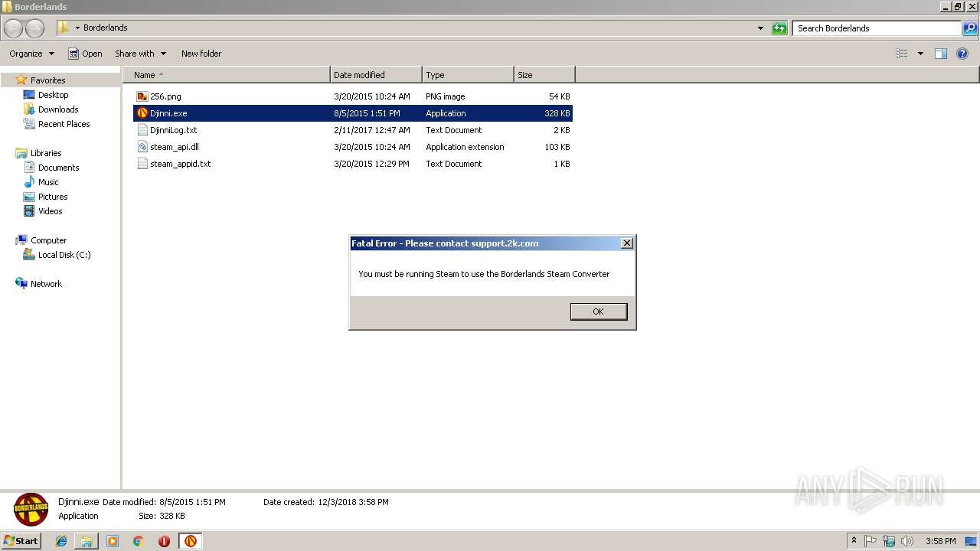Open Organize menu
This screenshot has height=551, width=980.
31,54
